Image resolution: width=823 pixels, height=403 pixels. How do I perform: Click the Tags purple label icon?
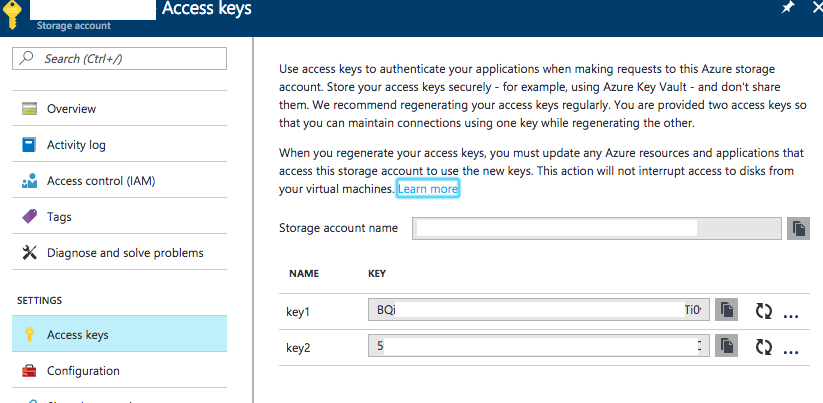coord(29,216)
